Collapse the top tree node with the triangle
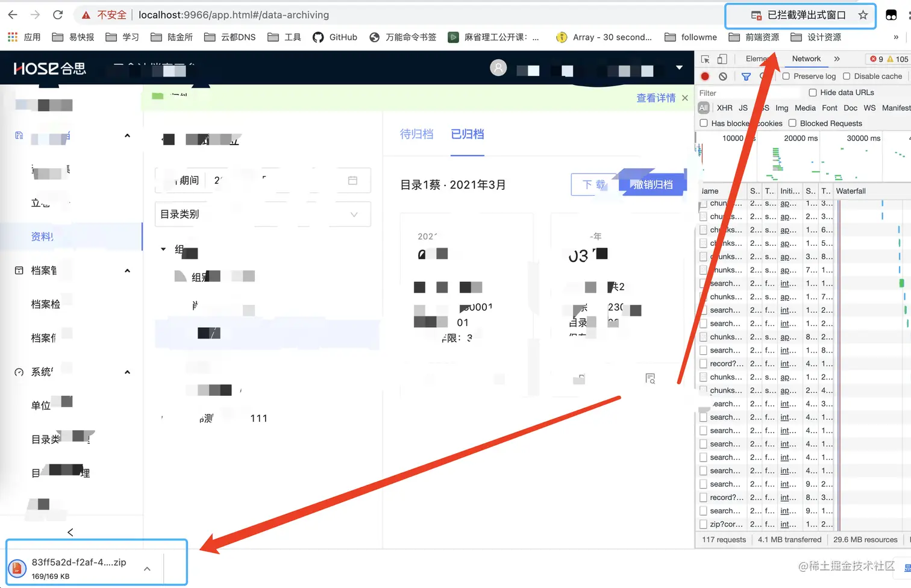Screen dimensions: 911x588 (163, 249)
